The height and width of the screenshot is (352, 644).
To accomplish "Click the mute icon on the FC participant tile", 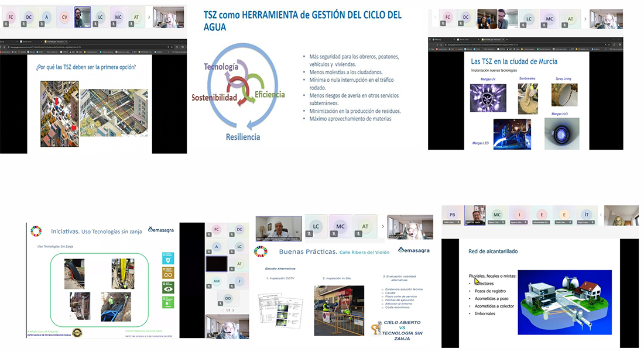I will tap(6, 24).
